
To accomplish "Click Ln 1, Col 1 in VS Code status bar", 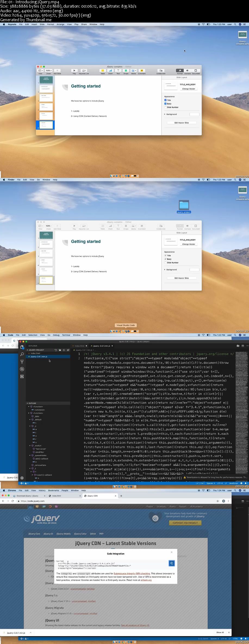I will (x=200, y=483).
